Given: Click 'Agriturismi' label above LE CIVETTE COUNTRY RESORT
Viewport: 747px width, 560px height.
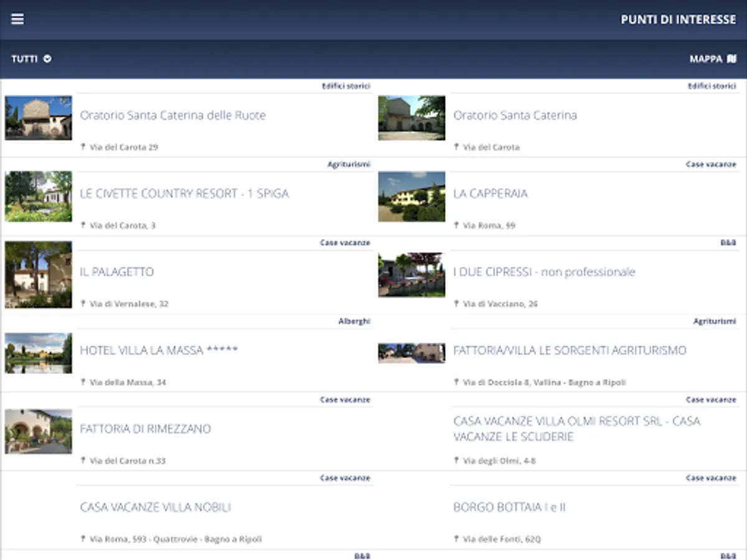Looking at the screenshot, I should click(x=349, y=164).
